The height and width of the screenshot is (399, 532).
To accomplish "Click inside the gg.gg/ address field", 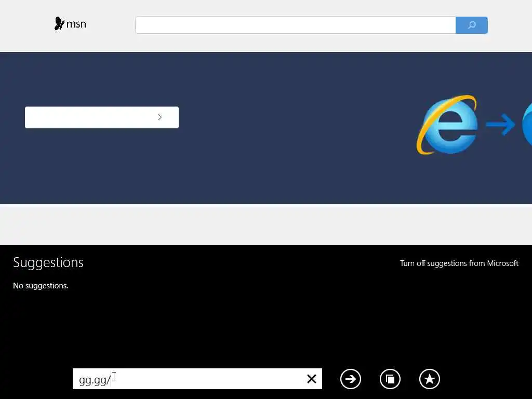I will [190, 379].
